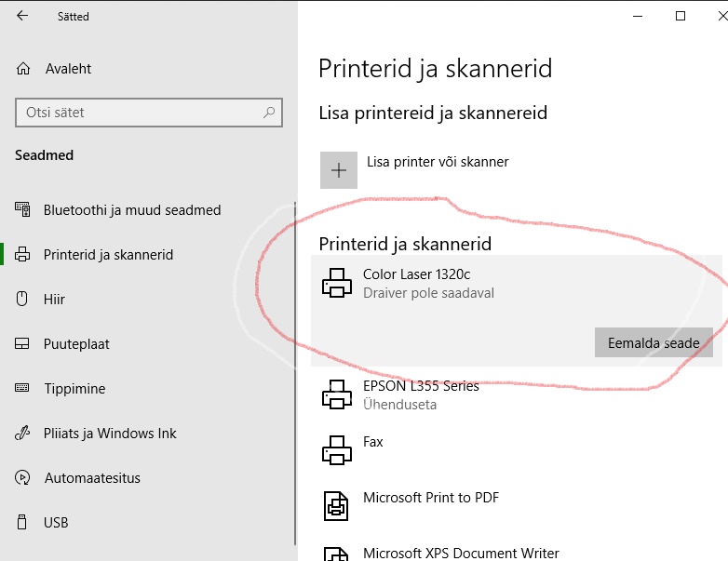Click the Otsi sätet search field
This screenshot has width=728, height=561.
(140, 113)
